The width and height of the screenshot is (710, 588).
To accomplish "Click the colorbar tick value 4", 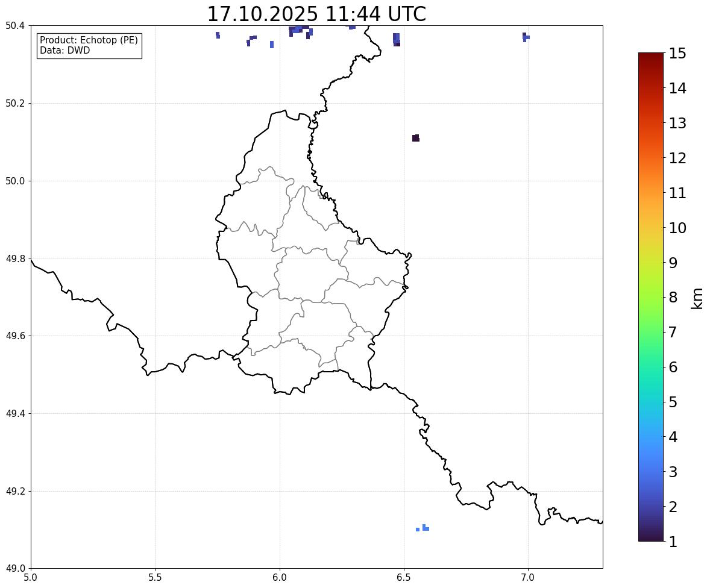I will coord(673,437).
